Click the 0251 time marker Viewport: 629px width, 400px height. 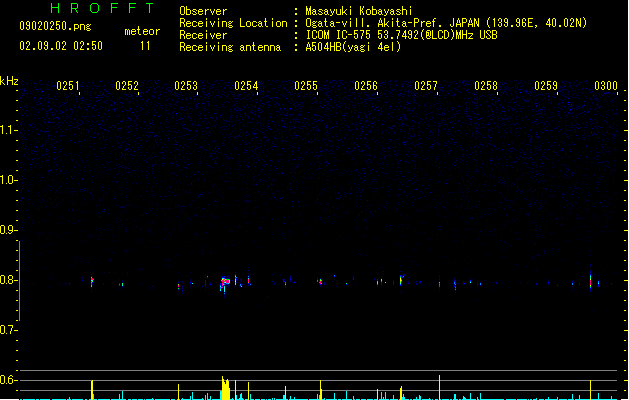(68, 86)
